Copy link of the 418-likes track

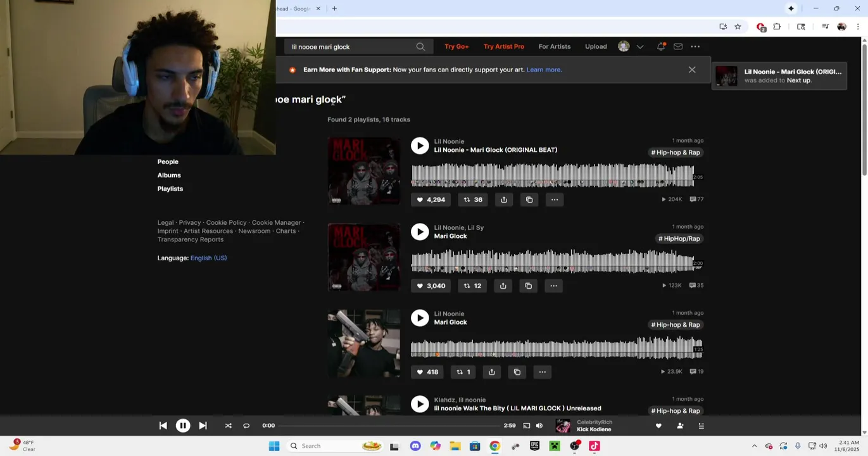tap(517, 372)
